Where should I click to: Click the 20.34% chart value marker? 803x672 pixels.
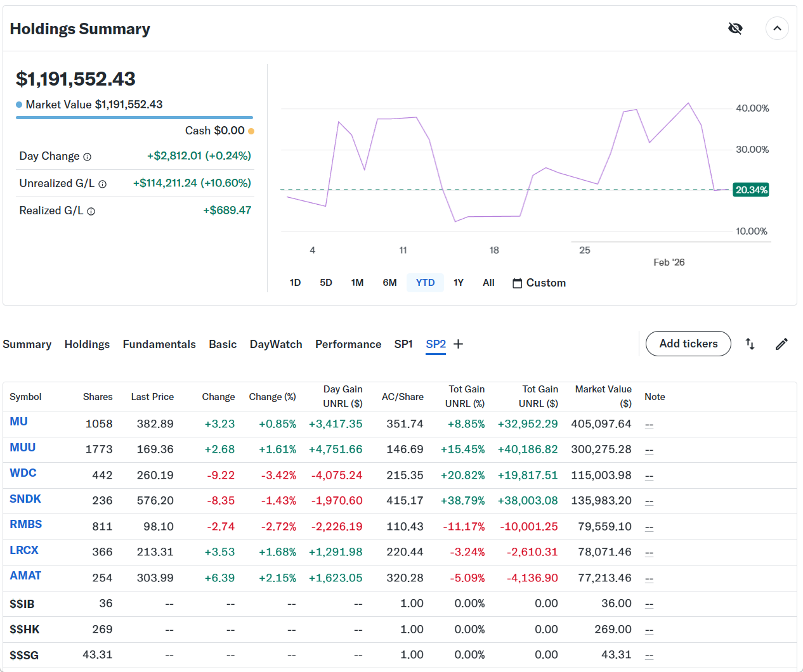tap(751, 190)
